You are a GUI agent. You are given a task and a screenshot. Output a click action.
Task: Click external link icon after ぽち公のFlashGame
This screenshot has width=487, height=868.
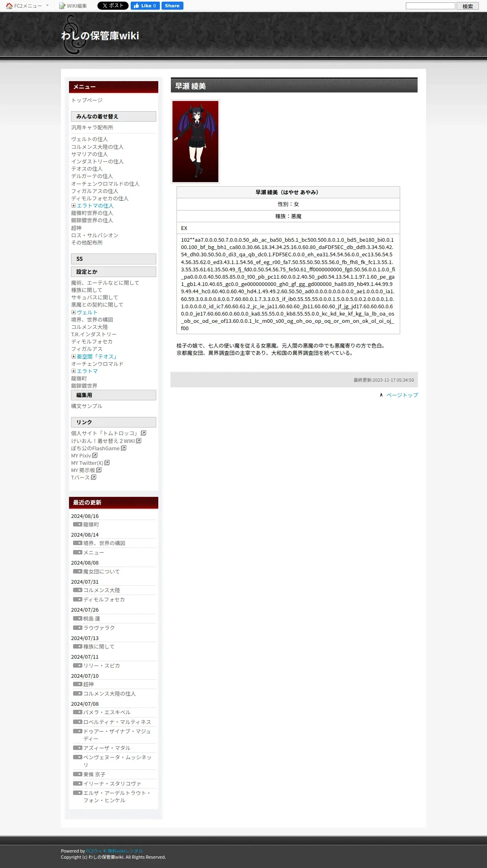click(x=124, y=448)
